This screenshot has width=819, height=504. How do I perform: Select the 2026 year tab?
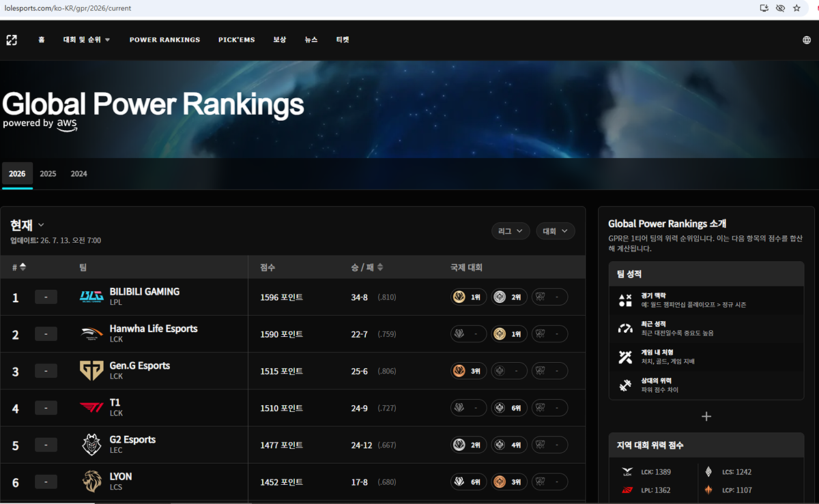[x=17, y=174]
